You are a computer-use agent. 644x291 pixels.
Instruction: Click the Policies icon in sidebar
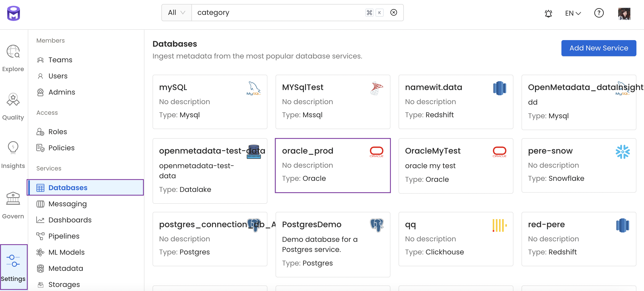[40, 148]
